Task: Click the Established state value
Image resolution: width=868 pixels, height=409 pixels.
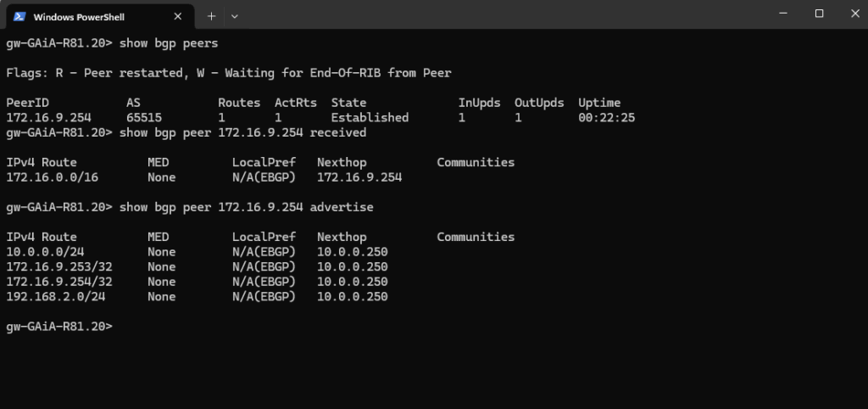Action: coord(370,117)
